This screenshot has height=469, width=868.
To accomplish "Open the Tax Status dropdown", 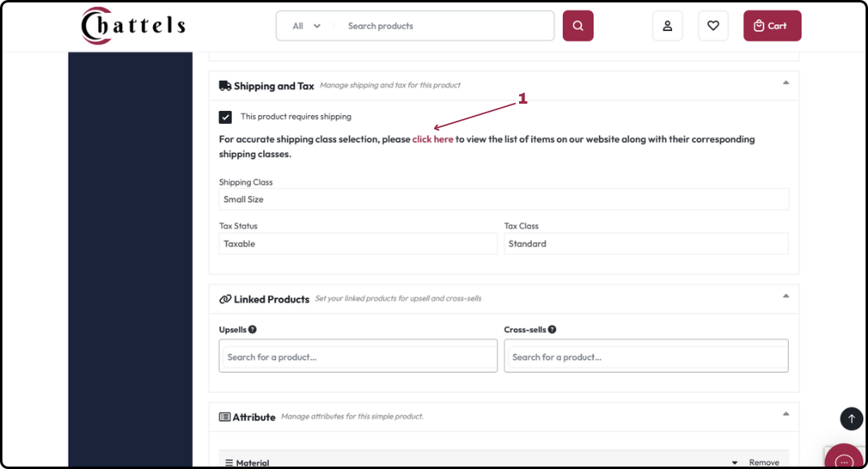I will click(x=358, y=244).
